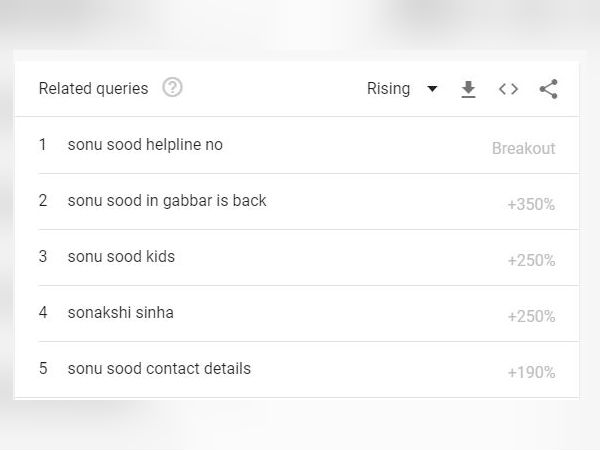
Task: Open the embed code icon
Action: pos(509,89)
